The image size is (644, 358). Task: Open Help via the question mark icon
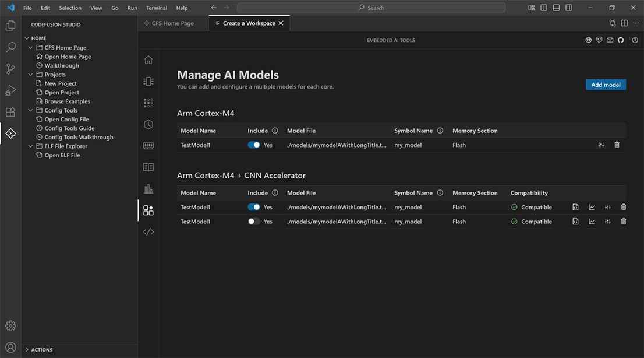[634, 40]
